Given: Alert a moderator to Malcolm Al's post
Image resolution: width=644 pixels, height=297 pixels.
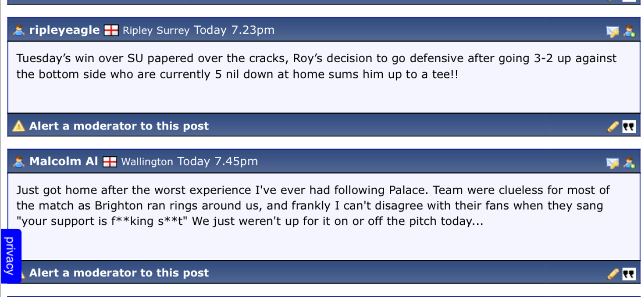Looking at the screenshot, I should click(x=119, y=273).
